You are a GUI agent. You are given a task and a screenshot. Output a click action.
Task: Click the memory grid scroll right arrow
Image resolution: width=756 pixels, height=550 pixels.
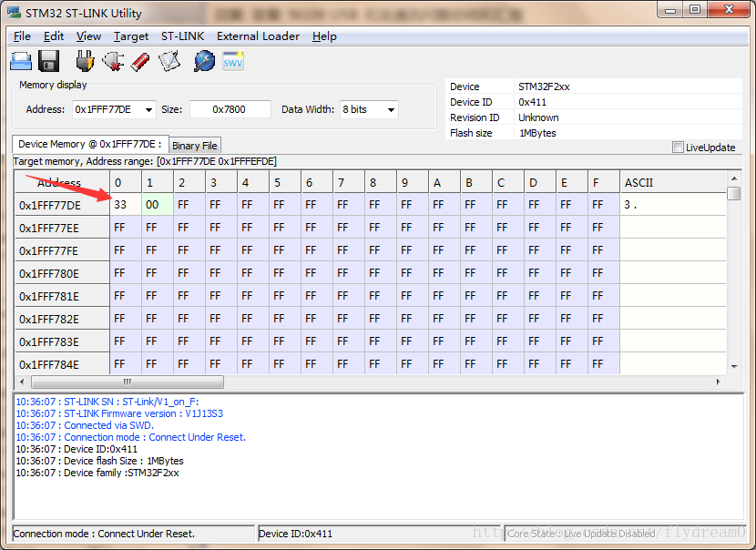(719, 382)
